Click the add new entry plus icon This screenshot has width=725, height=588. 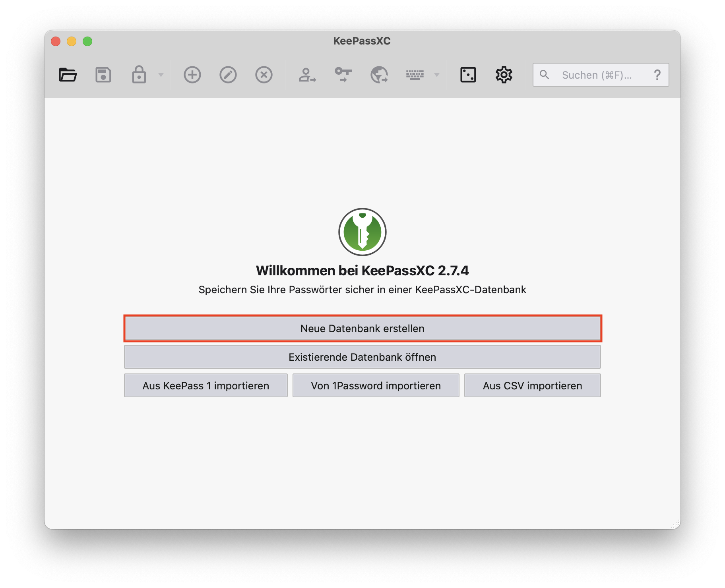[x=192, y=75]
